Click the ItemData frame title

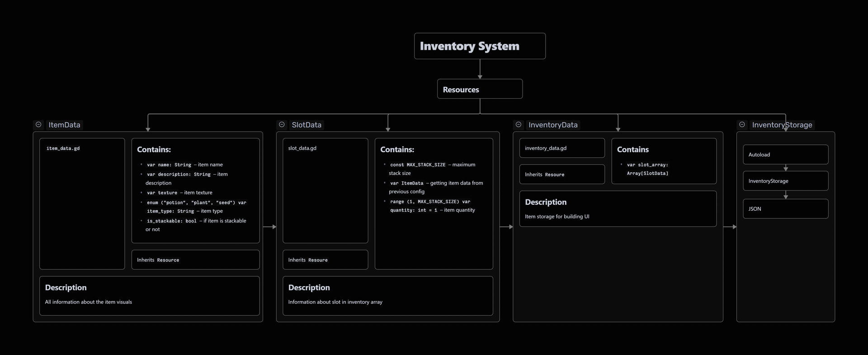click(64, 125)
